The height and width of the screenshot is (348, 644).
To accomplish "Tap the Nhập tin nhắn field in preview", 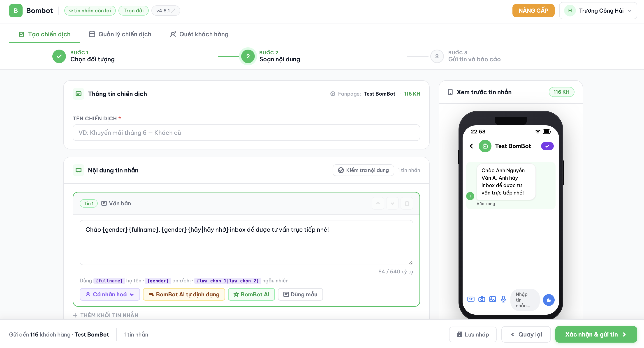I will [525, 300].
